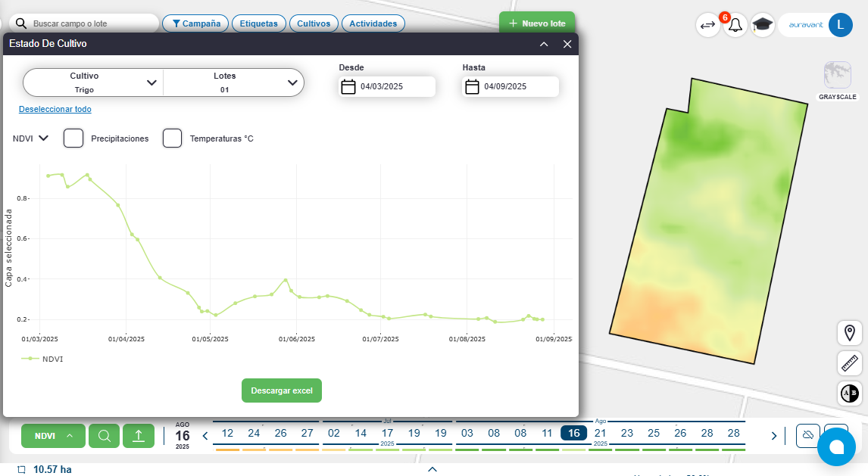Open the Campaña filter
The image size is (868, 476).
coord(195,23)
